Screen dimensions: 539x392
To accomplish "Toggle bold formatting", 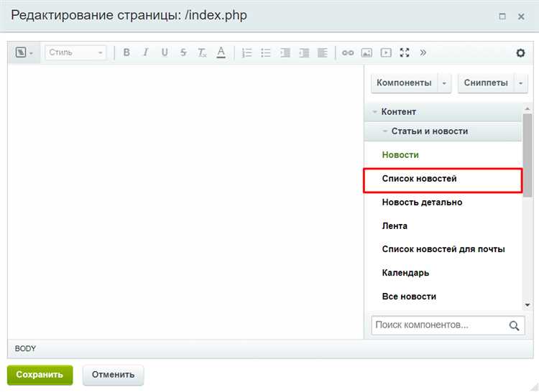I will (x=126, y=52).
